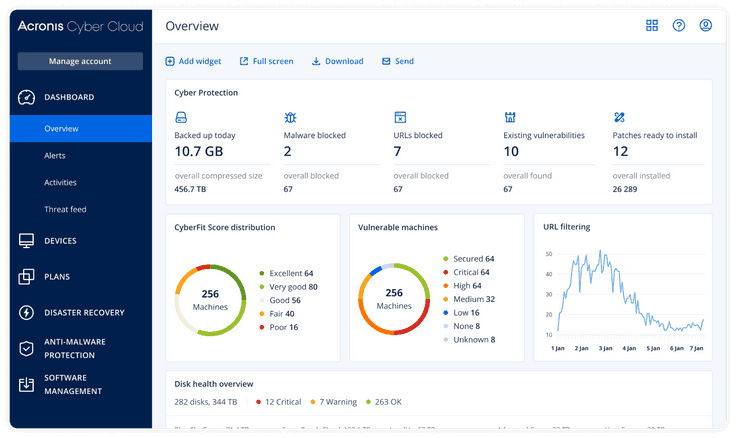Image resolution: width=736 pixels, height=438 pixels.
Task: Click the Dashboard gauge icon in sidebar
Action: point(26,97)
